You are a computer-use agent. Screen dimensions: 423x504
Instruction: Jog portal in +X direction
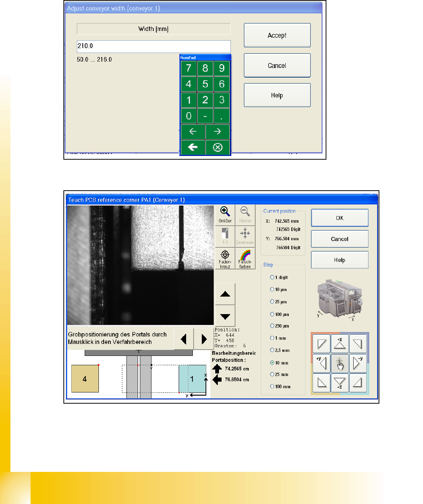(x=339, y=344)
